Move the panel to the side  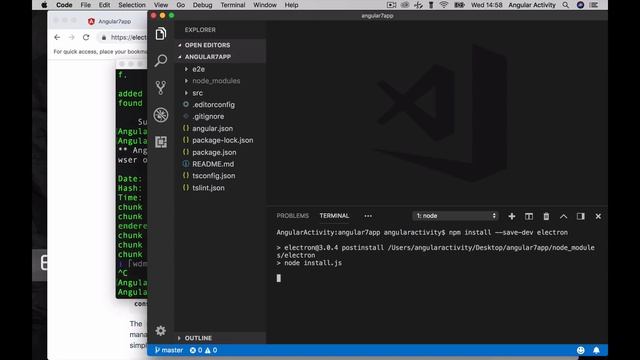point(580,216)
